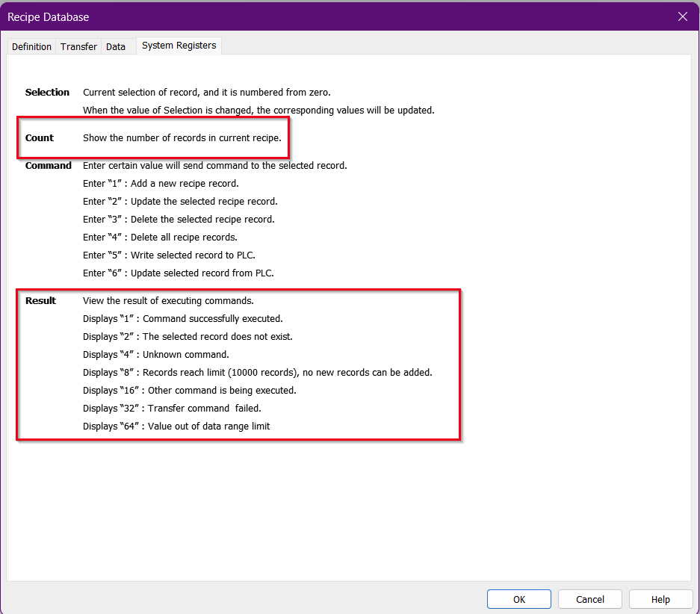Screen dimensions: 700x614
Task: Click the 'Command successfully executed' line
Action: pyautogui.click(x=182, y=319)
